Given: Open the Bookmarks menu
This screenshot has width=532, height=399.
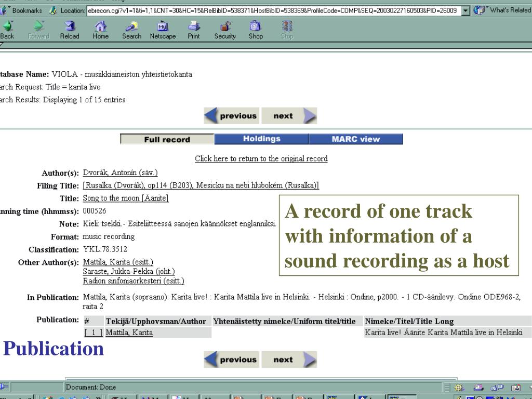Looking at the screenshot, I should coord(22,10).
